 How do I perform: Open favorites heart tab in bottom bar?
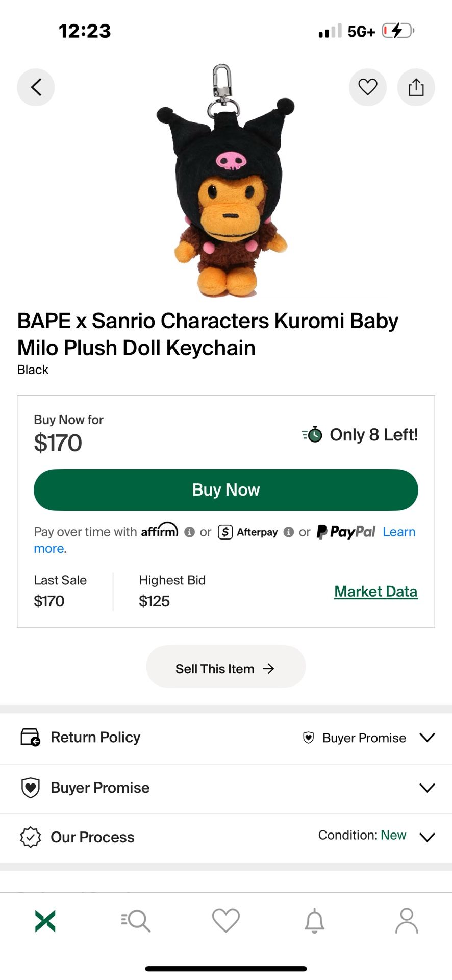225,921
